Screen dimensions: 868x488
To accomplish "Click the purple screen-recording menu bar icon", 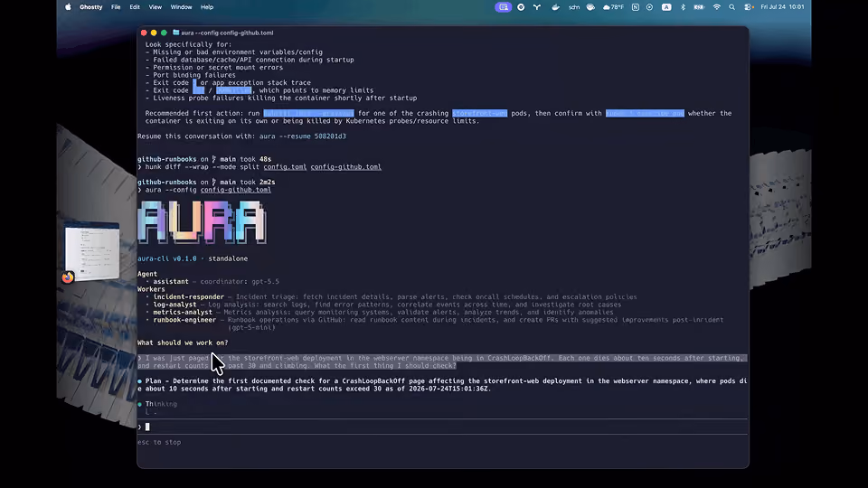I will pos(504,7).
